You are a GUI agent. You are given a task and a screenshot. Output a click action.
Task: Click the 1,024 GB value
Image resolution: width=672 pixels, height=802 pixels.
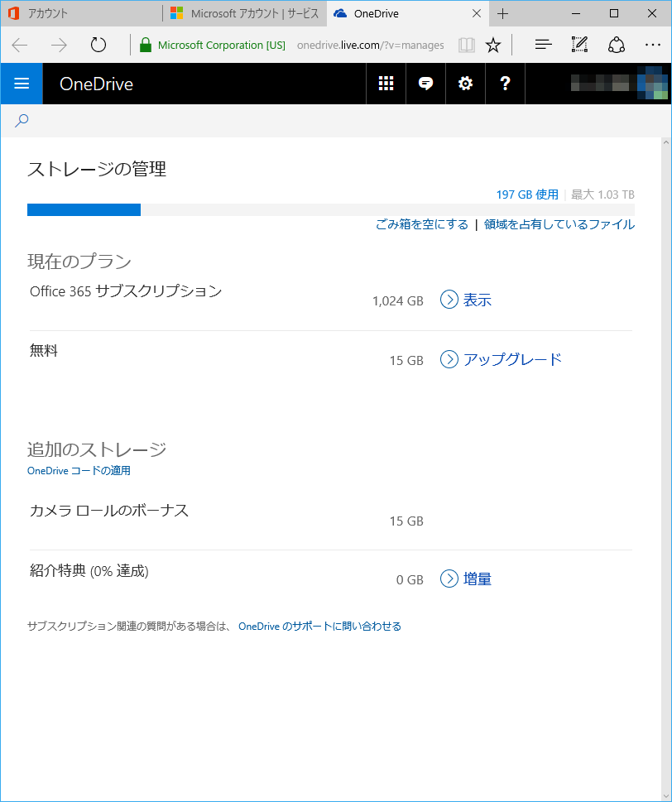tap(398, 301)
